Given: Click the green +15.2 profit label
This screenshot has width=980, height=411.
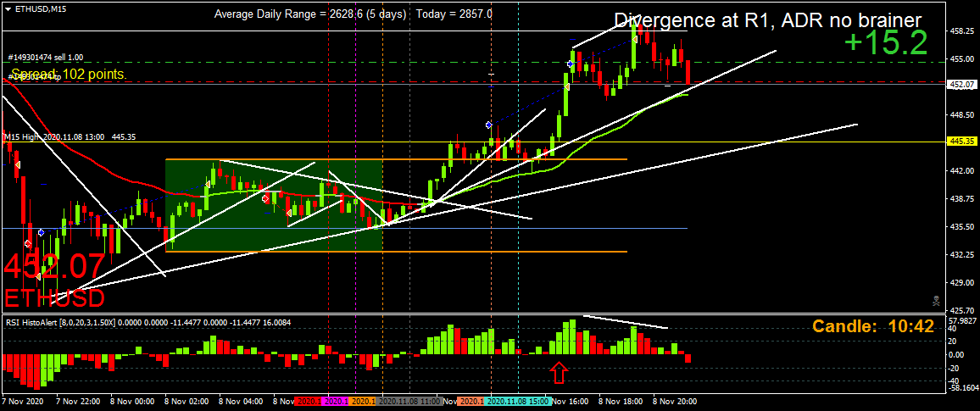Looking at the screenshot, I should tap(885, 43).
